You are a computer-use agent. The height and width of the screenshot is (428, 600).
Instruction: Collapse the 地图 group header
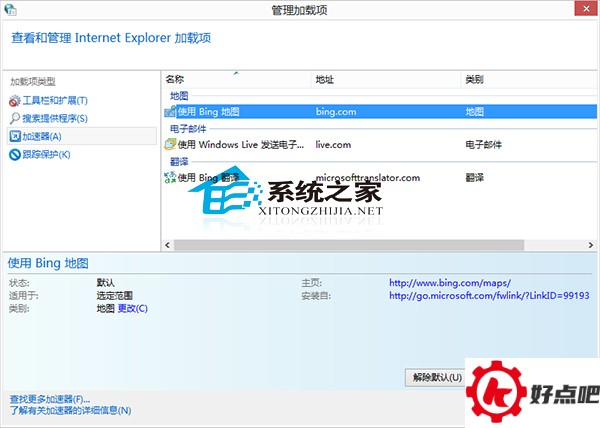179,96
